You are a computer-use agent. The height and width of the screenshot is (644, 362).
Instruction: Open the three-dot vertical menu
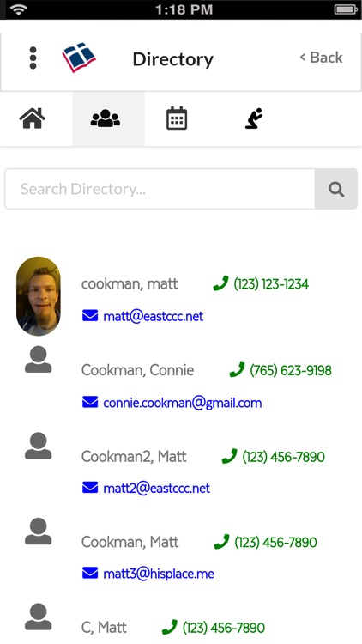pos(33,58)
